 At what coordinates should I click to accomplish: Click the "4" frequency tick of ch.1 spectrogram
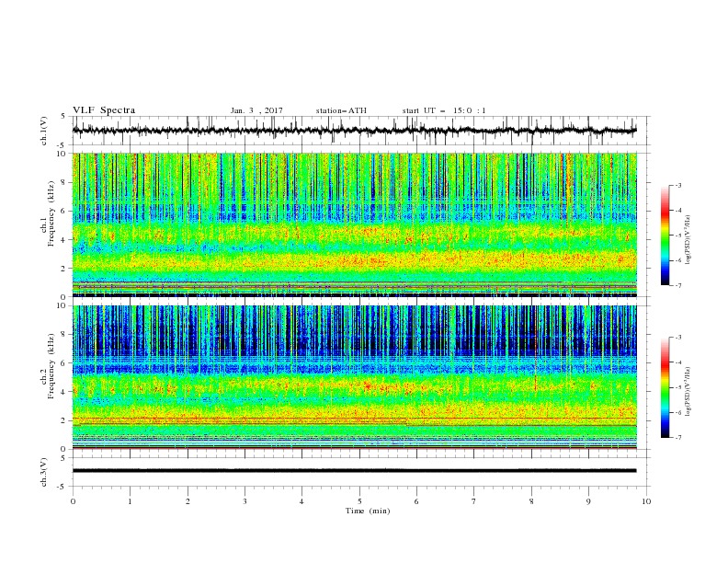65,240
